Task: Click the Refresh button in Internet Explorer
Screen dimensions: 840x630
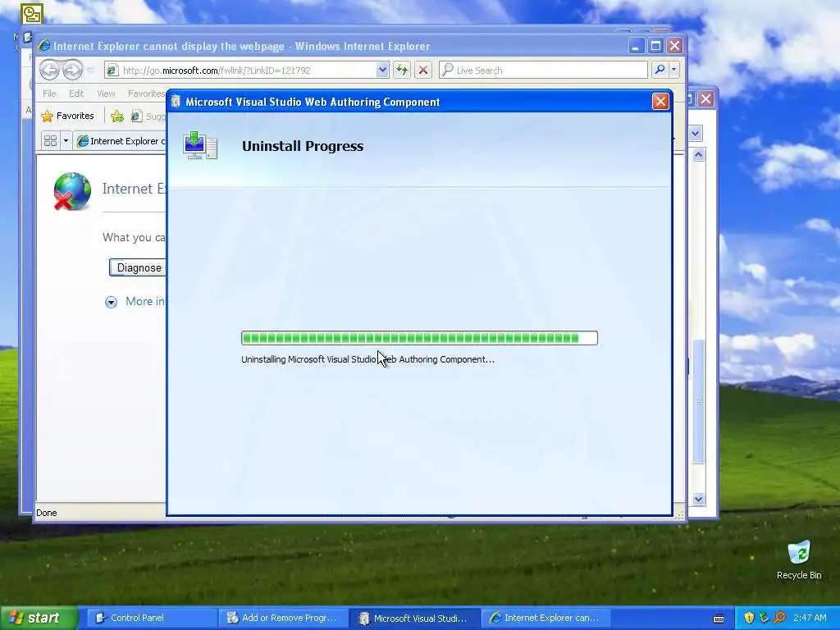Action: (x=402, y=71)
